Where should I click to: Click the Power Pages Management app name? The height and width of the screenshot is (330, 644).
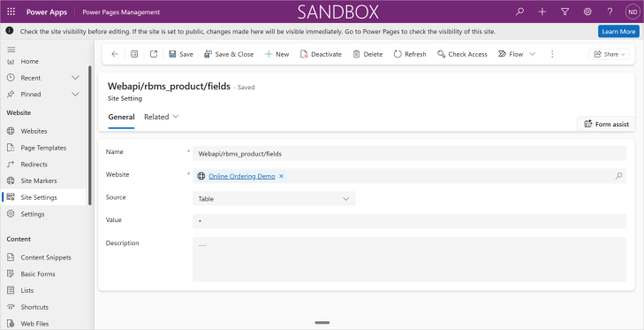[x=121, y=12]
